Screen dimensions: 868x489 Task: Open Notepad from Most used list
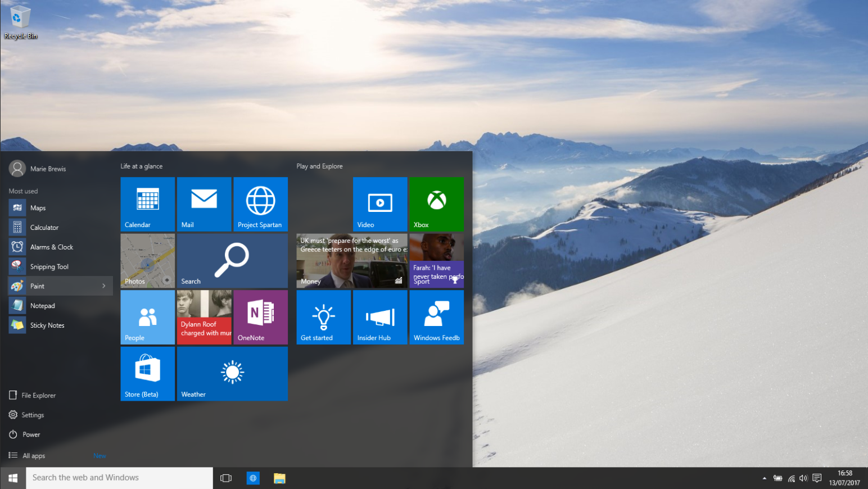point(60,306)
